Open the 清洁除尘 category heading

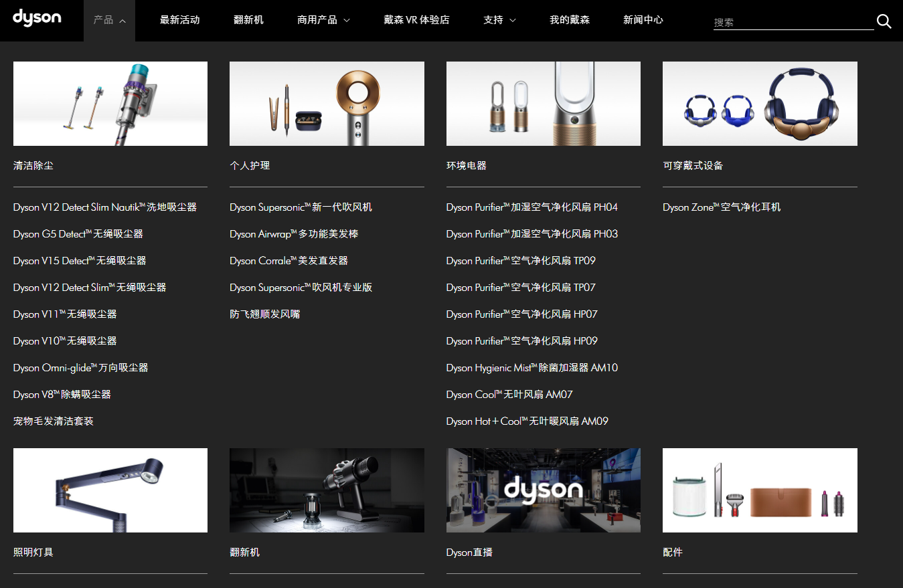pyautogui.click(x=33, y=165)
